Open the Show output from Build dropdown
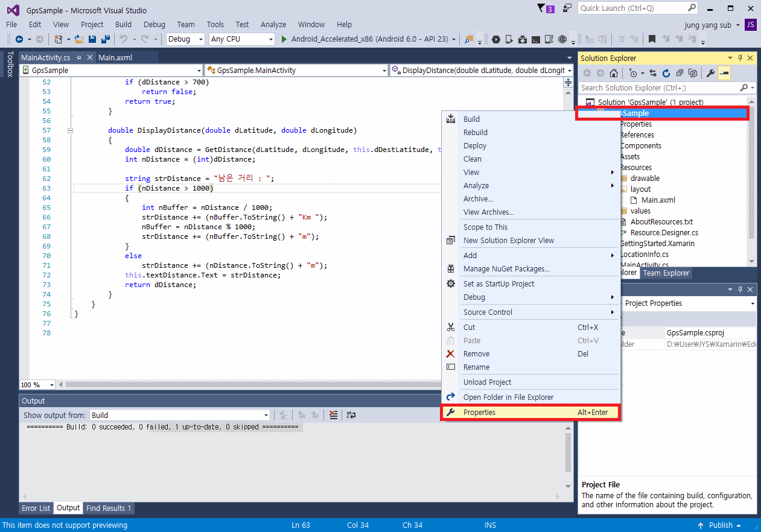 (179, 415)
